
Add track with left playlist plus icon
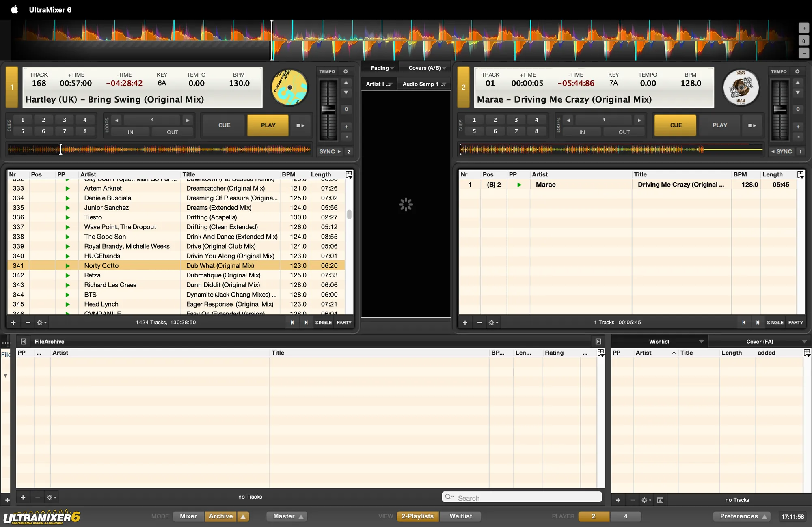click(x=13, y=323)
